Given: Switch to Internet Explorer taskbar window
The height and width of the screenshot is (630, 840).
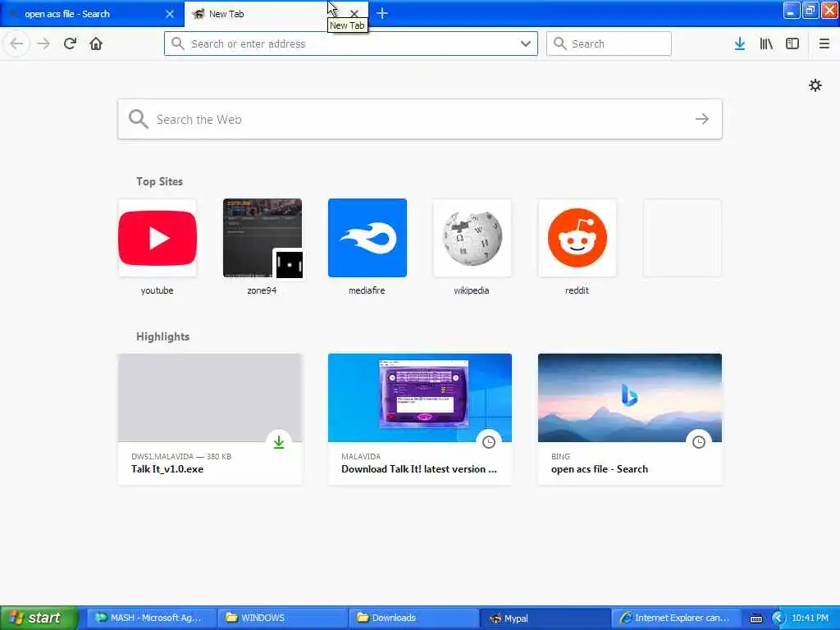Looking at the screenshot, I should tap(677, 618).
